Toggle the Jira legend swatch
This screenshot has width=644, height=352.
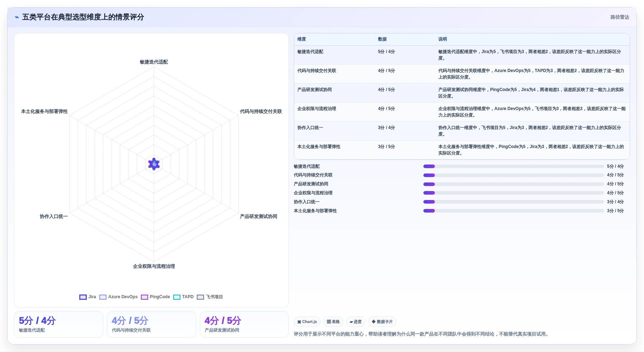[x=83, y=297]
